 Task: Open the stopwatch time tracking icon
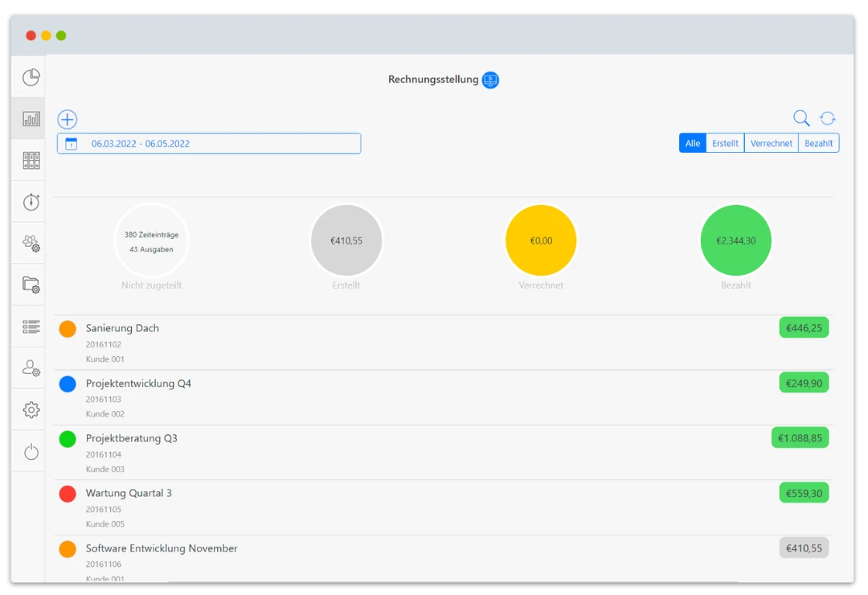point(31,202)
